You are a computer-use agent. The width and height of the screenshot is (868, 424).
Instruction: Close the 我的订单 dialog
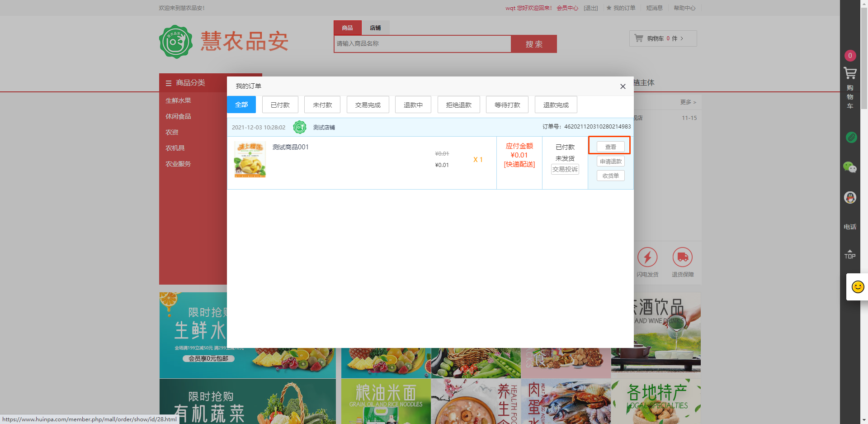pyautogui.click(x=623, y=86)
